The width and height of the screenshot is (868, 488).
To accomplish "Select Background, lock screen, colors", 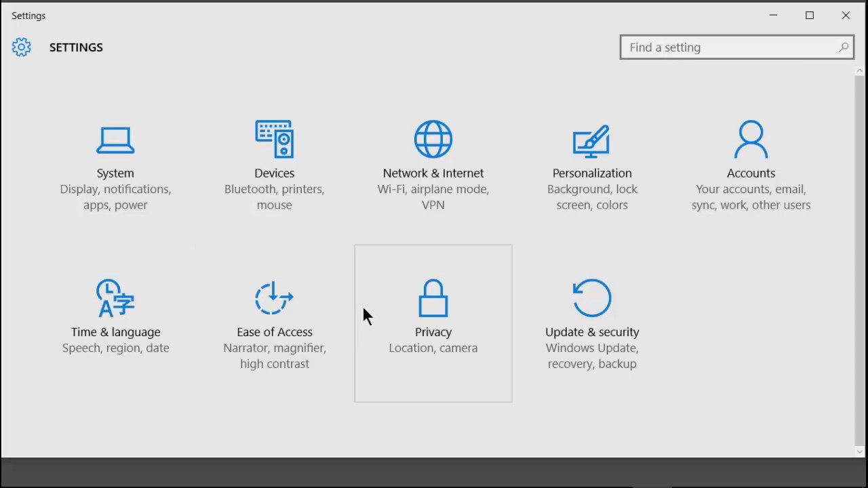I will click(591, 197).
